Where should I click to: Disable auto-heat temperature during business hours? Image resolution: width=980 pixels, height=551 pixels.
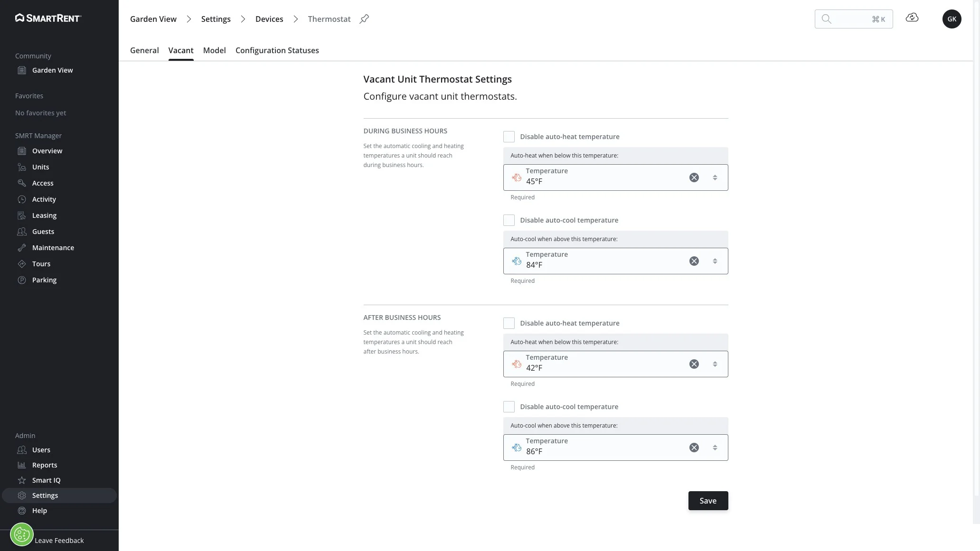point(509,137)
